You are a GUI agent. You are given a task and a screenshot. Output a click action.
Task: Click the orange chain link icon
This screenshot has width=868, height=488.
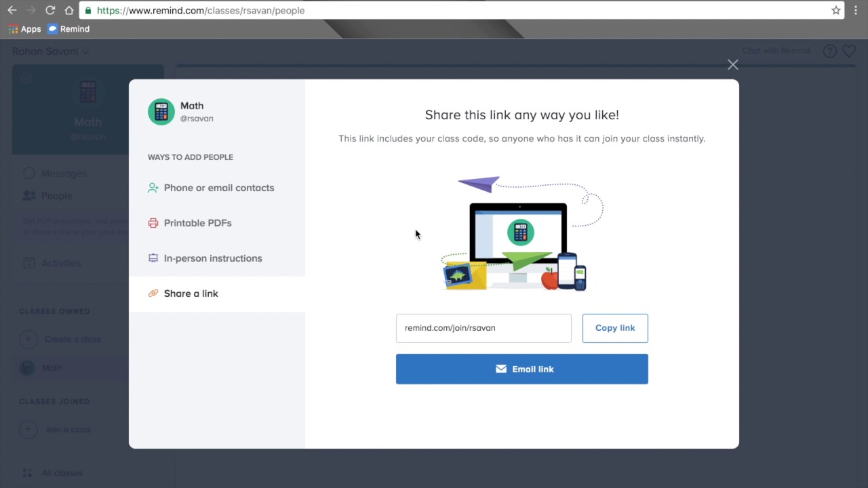(x=153, y=293)
